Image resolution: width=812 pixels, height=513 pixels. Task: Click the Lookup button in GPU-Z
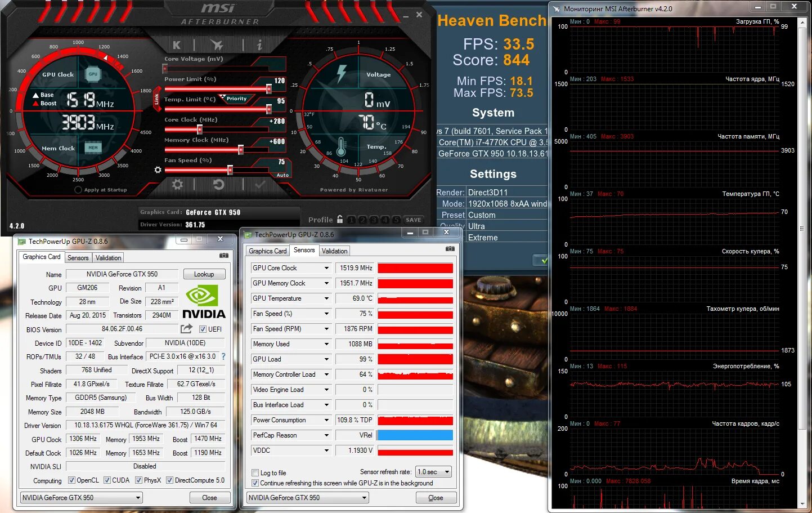(204, 274)
